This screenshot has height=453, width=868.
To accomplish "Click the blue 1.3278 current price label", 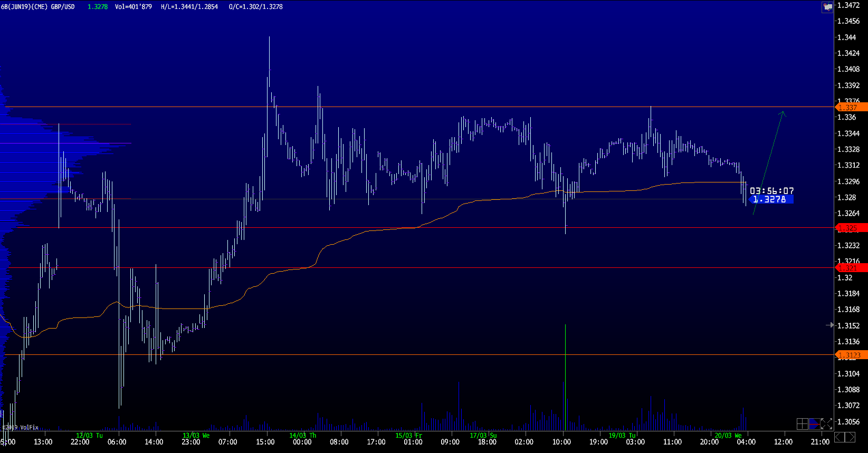I will [770, 199].
